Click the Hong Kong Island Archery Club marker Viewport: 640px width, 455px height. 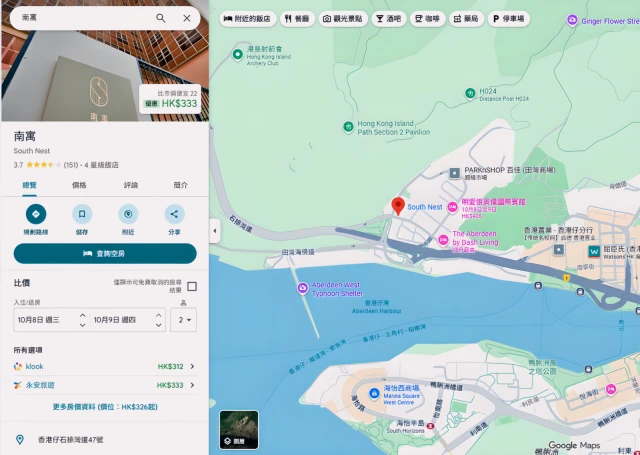point(238,54)
